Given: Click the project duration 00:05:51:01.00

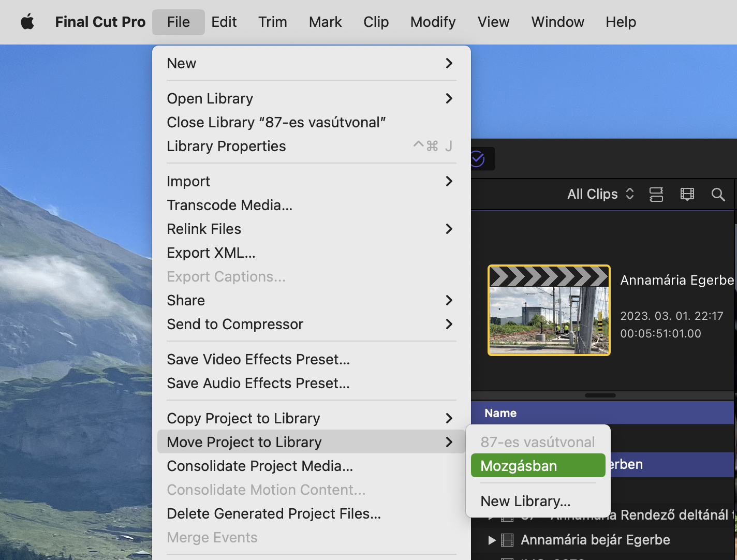Looking at the screenshot, I should [661, 333].
